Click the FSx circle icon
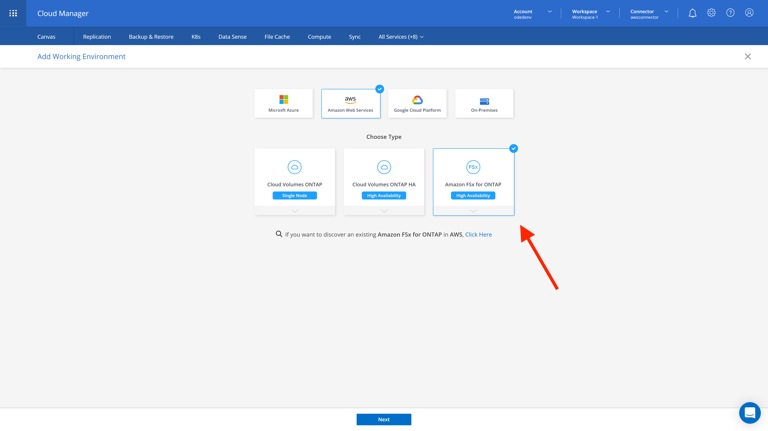 pyautogui.click(x=473, y=167)
